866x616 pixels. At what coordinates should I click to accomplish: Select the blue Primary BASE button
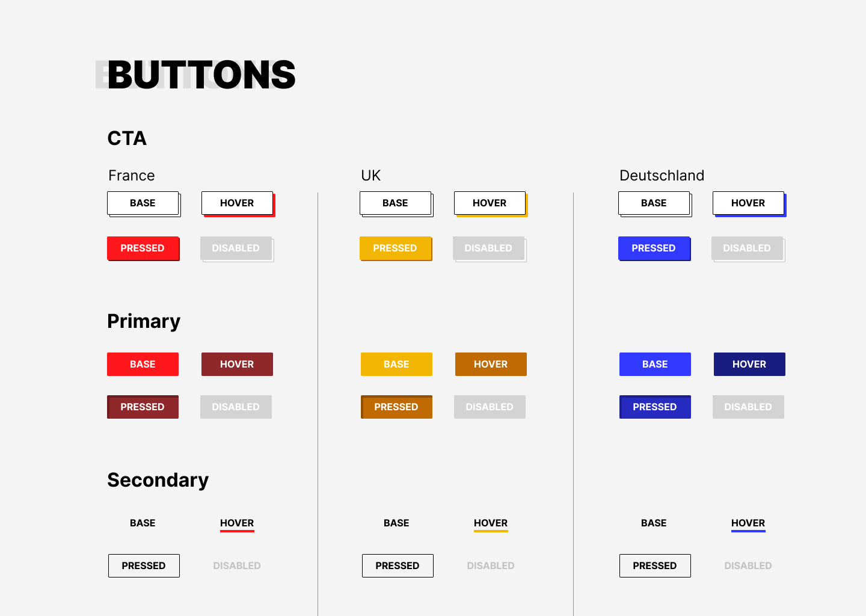pyautogui.click(x=655, y=364)
